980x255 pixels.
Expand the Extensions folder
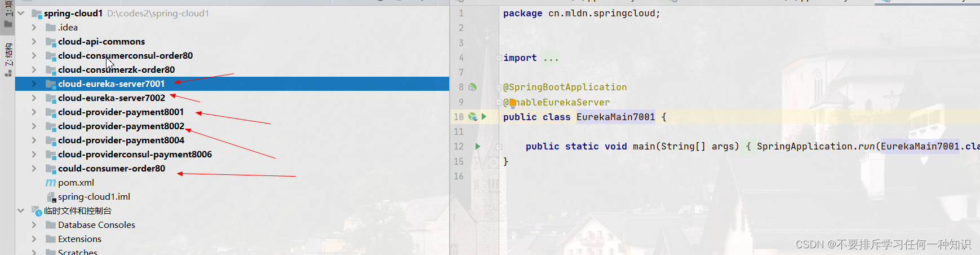pyautogui.click(x=34, y=239)
